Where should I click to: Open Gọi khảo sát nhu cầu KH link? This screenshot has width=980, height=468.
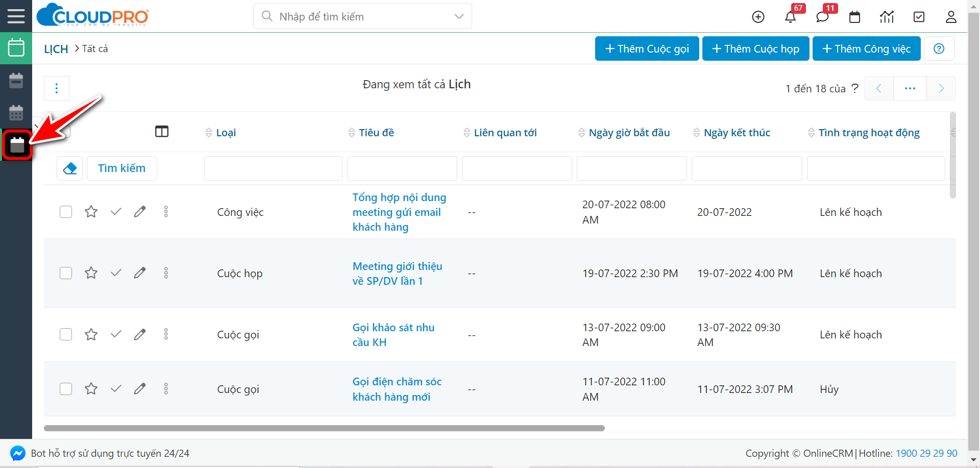[393, 335]
